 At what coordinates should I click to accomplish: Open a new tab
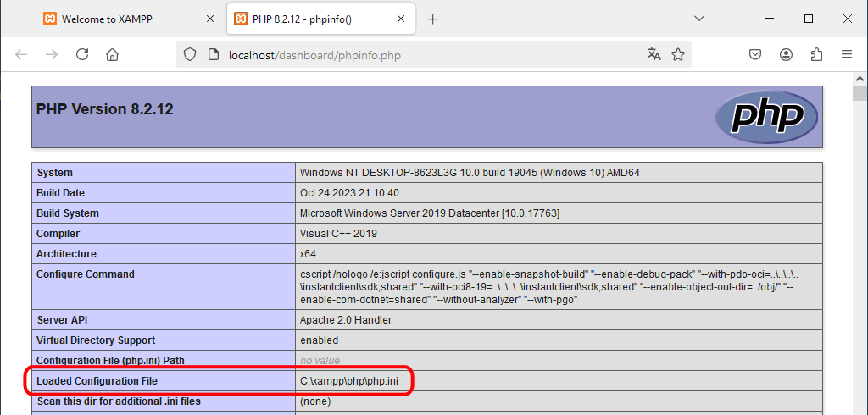click(x=433, y=19)
